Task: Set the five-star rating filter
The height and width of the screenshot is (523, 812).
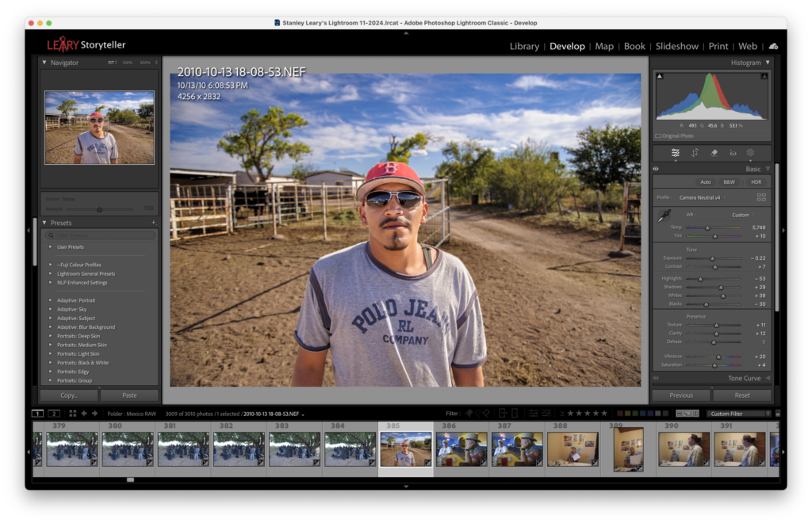Action: coord(603,414)
